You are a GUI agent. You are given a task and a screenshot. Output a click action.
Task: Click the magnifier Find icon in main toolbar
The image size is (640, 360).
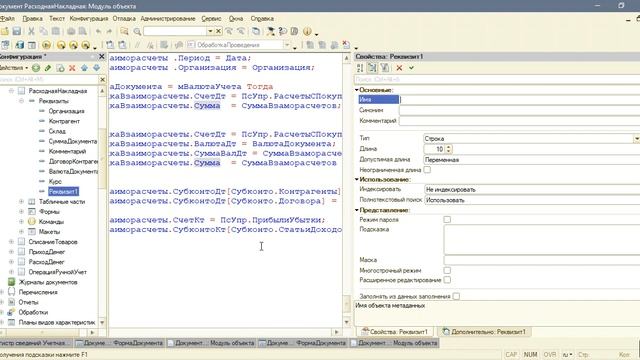pyautogui.click(x=137, y=31)
